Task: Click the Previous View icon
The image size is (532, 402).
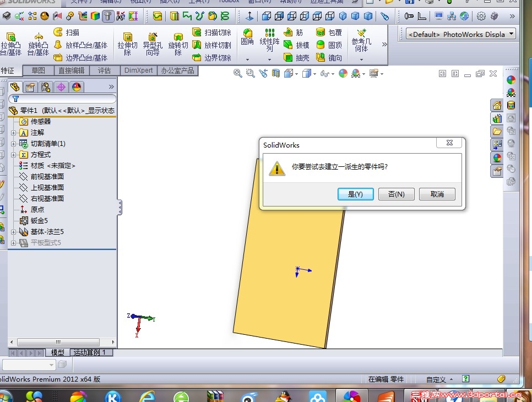Action: [263, 73]
